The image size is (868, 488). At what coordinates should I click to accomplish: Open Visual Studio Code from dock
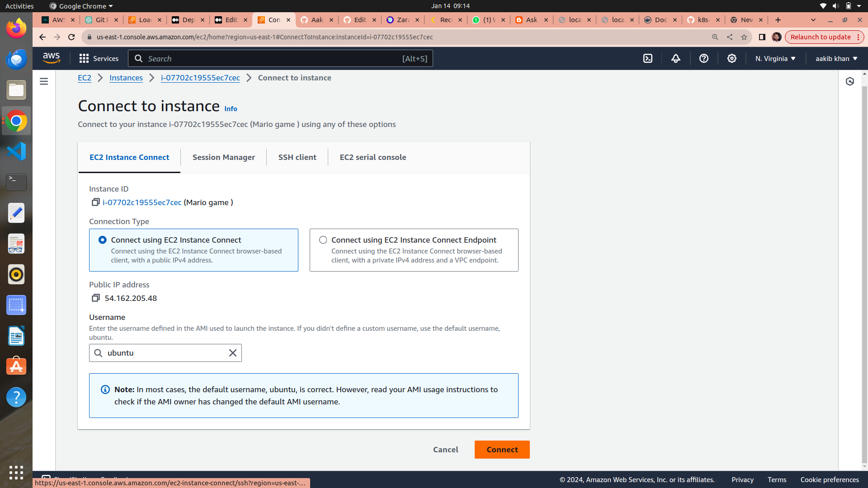[x=16, y=151]
